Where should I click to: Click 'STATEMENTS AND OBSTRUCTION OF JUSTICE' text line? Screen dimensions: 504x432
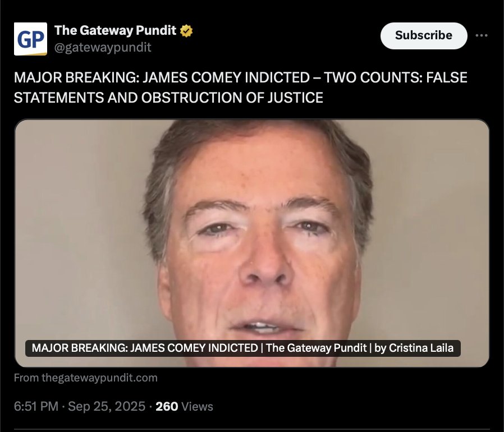[x=168, y=98]
